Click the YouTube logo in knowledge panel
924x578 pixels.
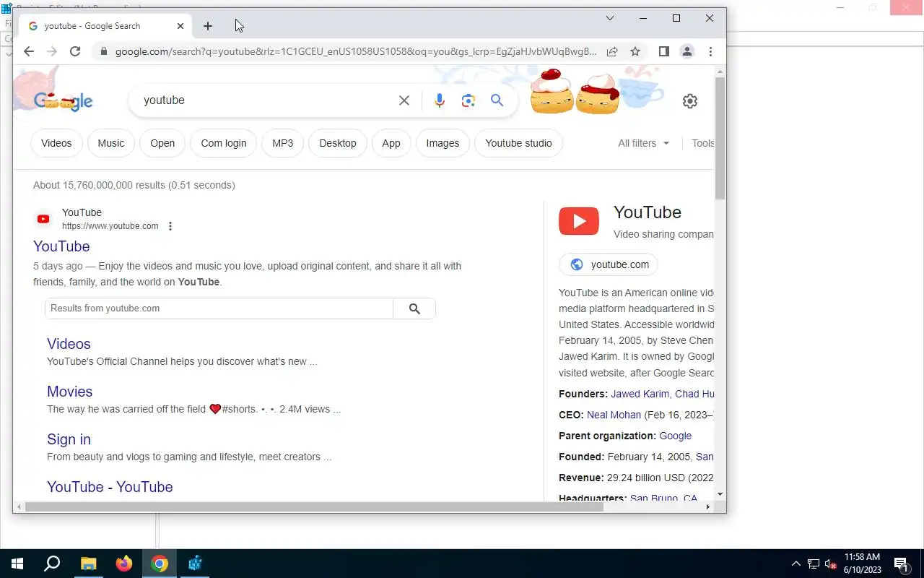coord(579,221)
